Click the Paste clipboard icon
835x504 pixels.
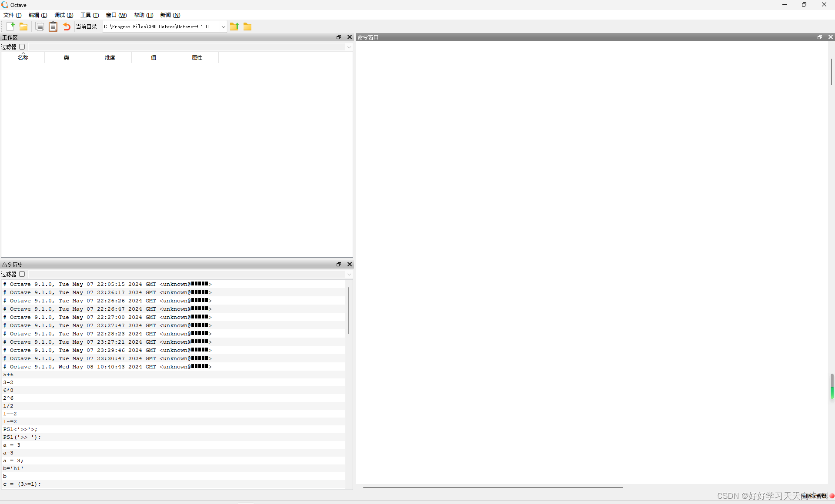tap(53, 27)
